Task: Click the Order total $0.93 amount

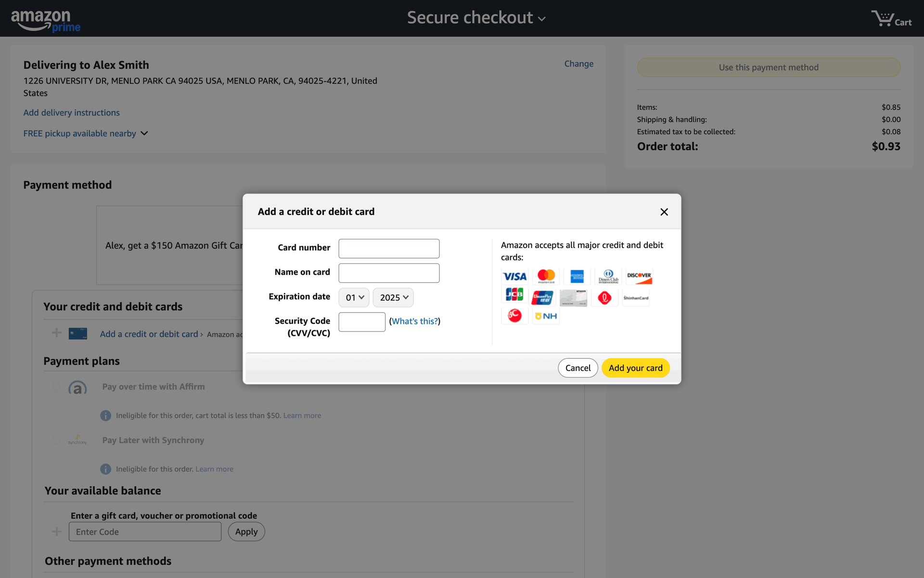Action: tap(886, 146)
